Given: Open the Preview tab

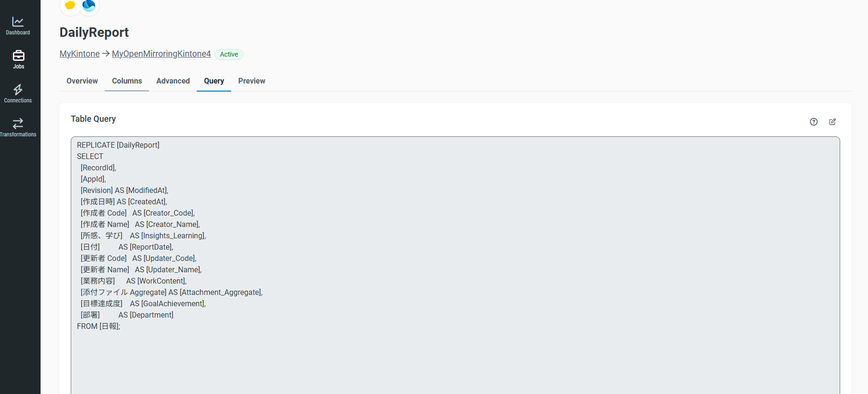Looking at the screenshot, I should tap(251, 81).
